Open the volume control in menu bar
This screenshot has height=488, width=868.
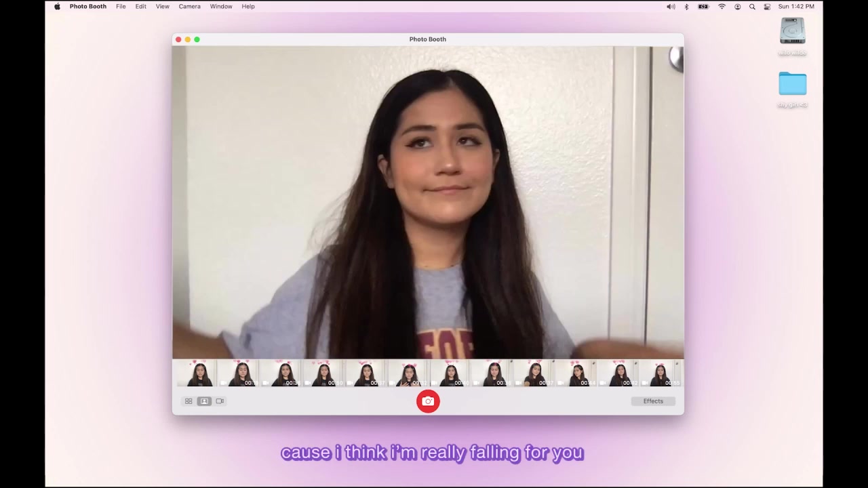(671, 6)
